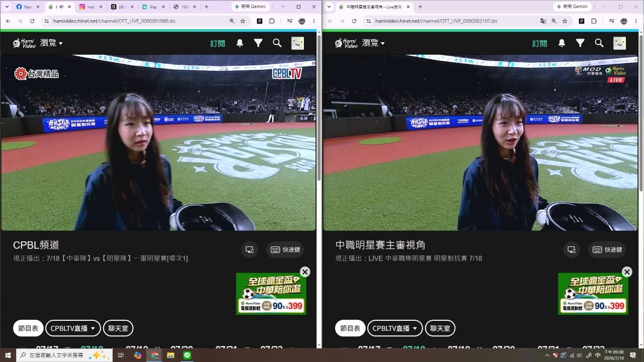Switch to the Facebook tab
The width and height of the screenshot is (644, 362).
[28, 7]
